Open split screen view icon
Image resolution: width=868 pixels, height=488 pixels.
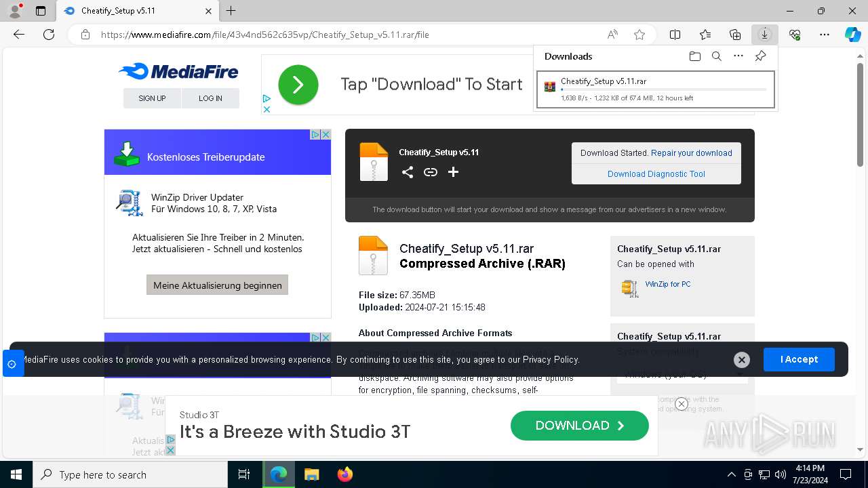[675, 35]
